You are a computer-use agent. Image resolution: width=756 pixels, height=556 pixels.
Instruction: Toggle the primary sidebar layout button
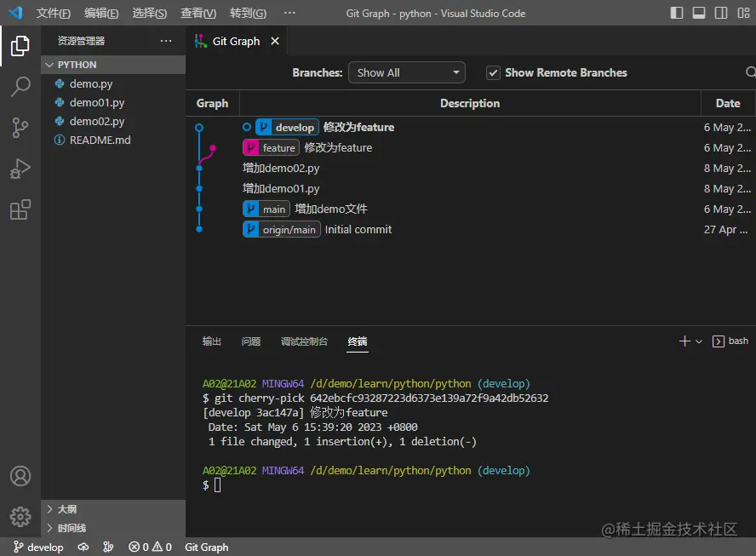677,13
